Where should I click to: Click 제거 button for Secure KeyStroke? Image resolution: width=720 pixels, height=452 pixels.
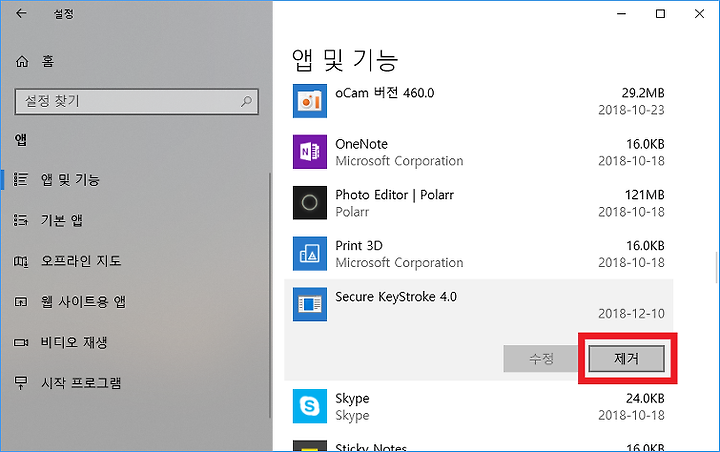coord(627,358)
